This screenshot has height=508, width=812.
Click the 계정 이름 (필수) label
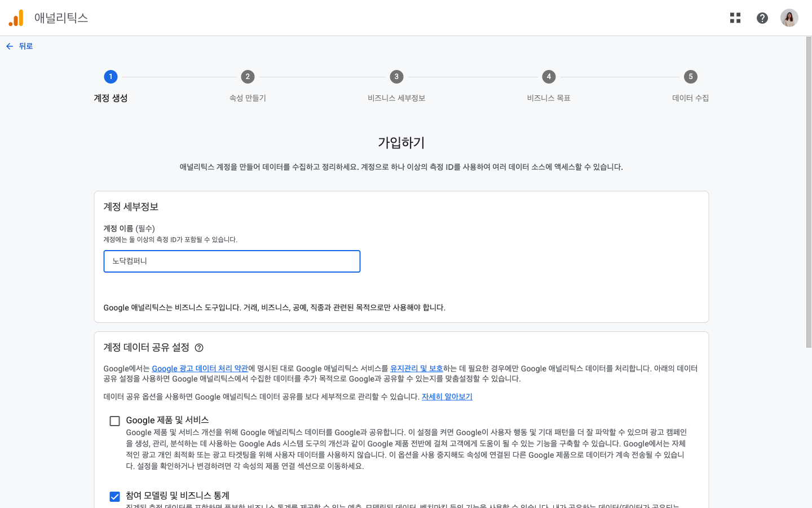pos(129,229)
